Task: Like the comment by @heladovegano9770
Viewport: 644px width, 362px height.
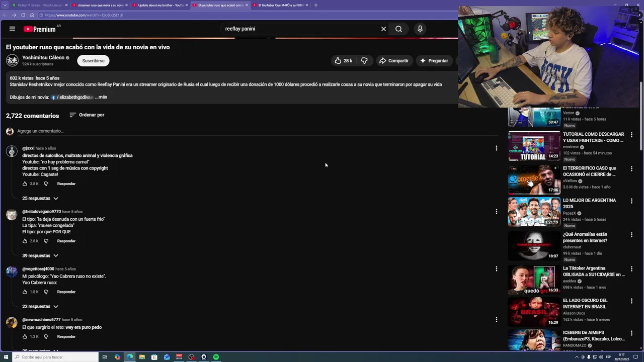Action: [x=25, y=241]
